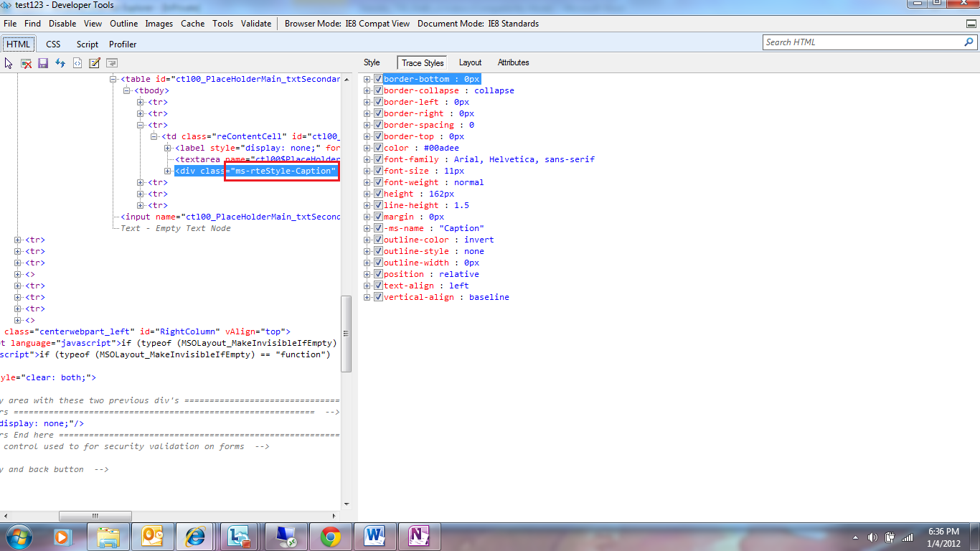
Task: Click inside the Search HTML field
Action: [861, 42]
